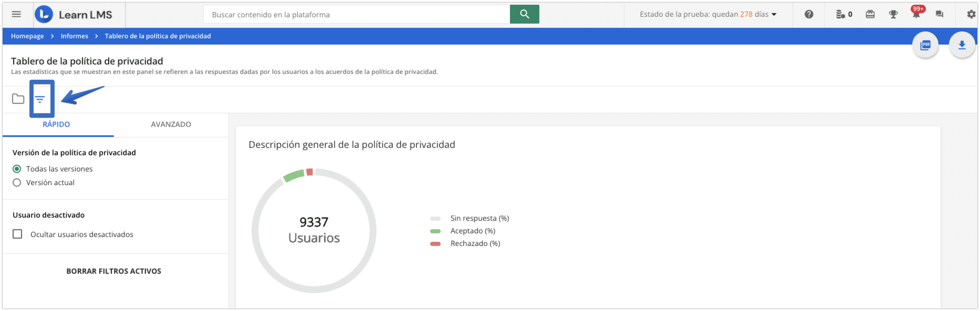Click BORRAR FILTROS ACTIVOS
The width and height of the screenshot is (980, 311).
click(x=114, y=271)
